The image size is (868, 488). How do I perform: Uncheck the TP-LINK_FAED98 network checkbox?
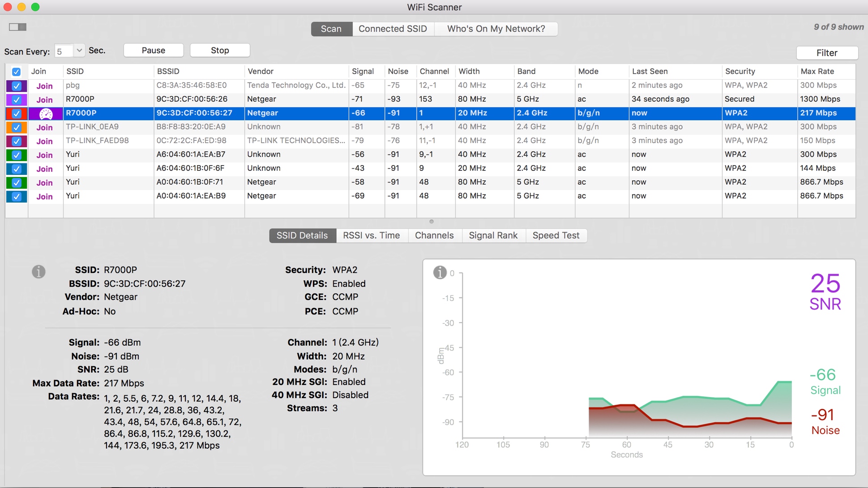[x=17, y=141]
